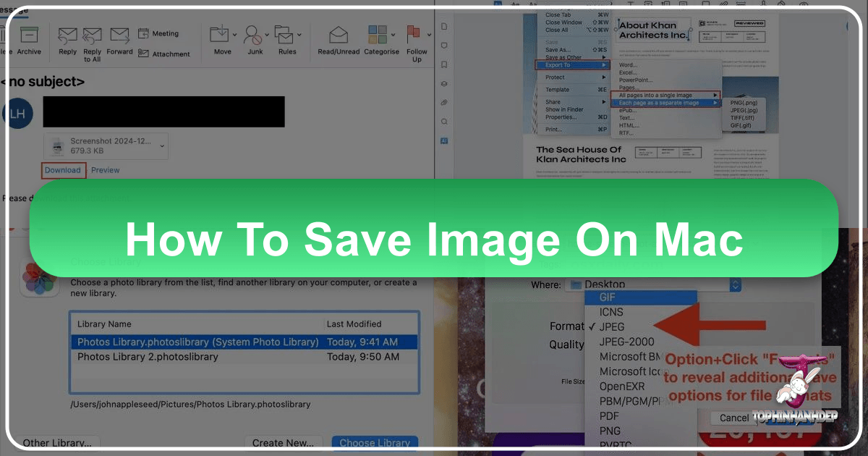Open the Where Desktop location dropdown

pyautogui.click(x=735, y=285)
